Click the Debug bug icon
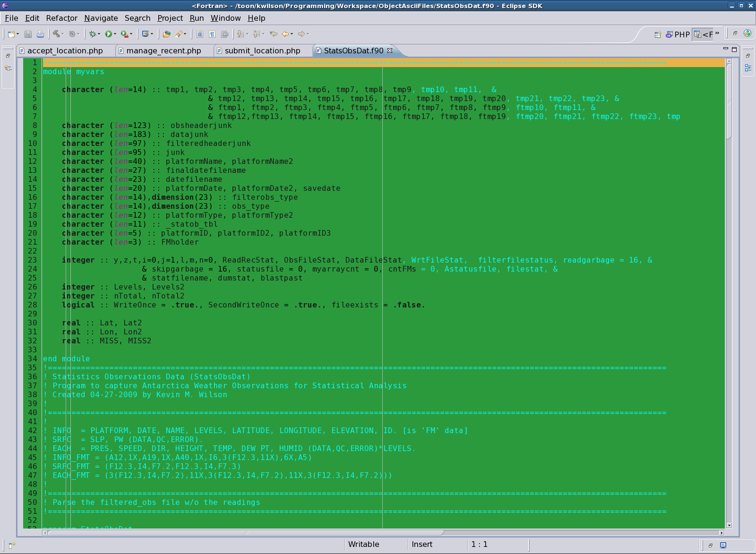756x554 pixels. [93, 34]
